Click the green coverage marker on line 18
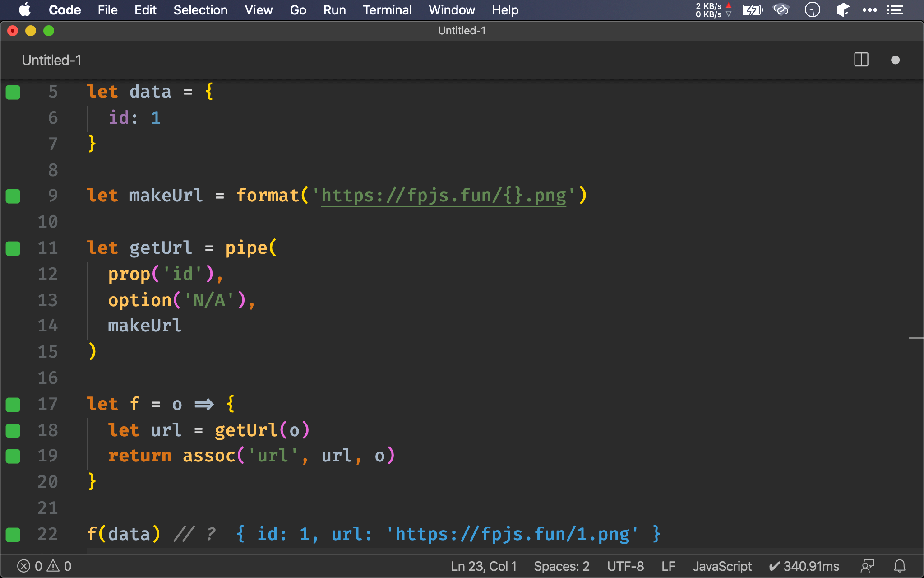 tap(13, 431)
